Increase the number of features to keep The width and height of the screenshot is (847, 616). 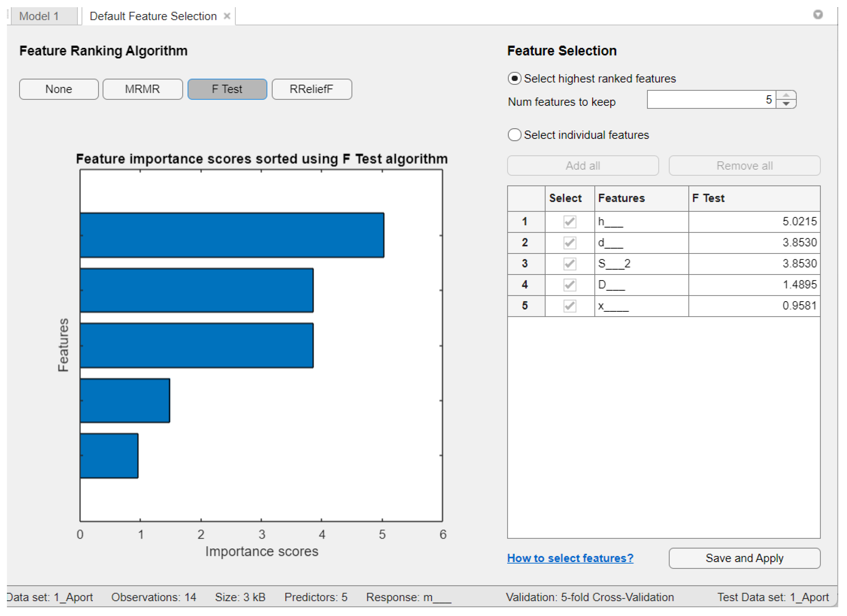786,95
